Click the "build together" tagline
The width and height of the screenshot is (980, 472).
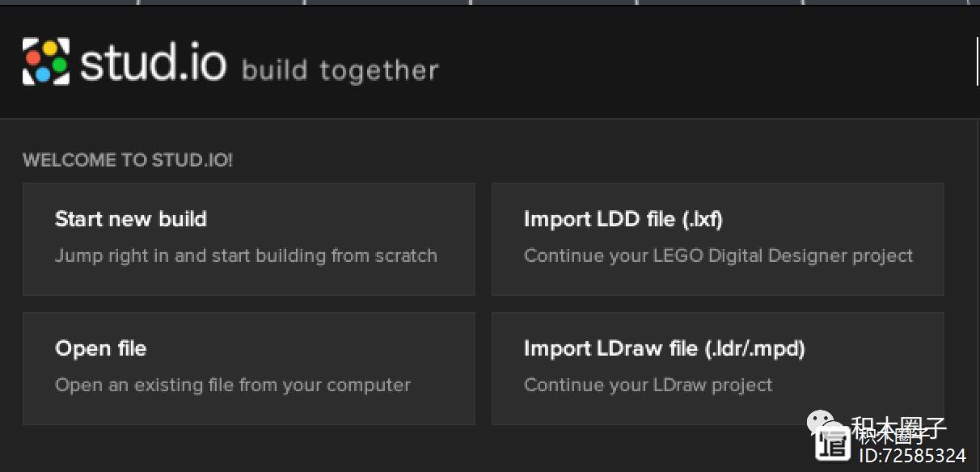click(x=340, y=71)
